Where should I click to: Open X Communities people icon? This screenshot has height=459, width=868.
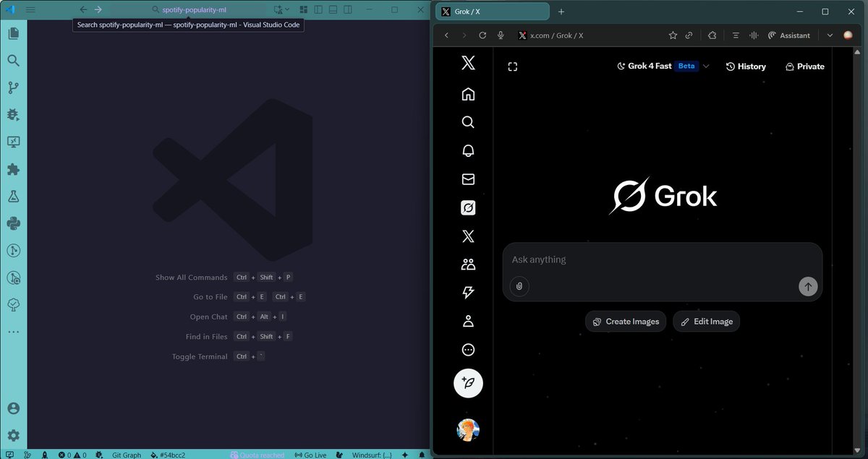point(468,265)
